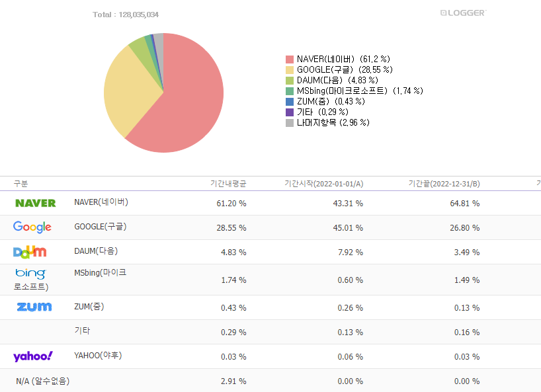Viewport: 541px width, 392px height.
Task: Click the YAHOO(야후) row name
Action: click(98, 356)
